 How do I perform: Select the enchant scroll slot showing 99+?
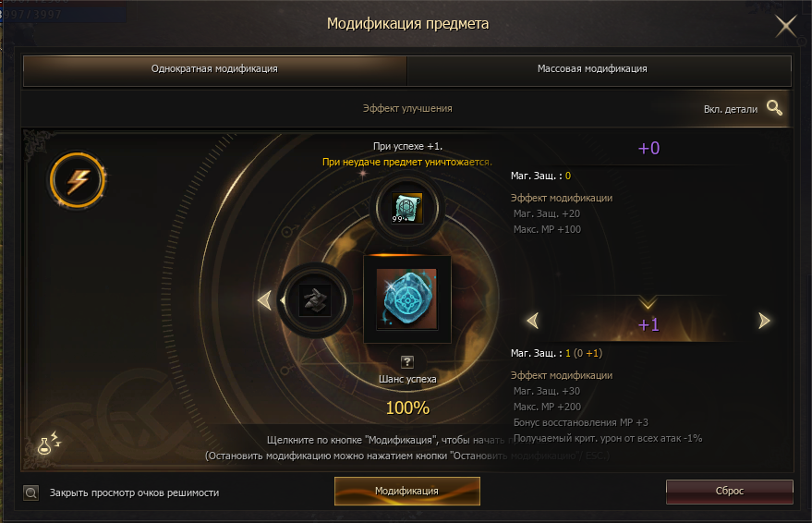point(407,208)
